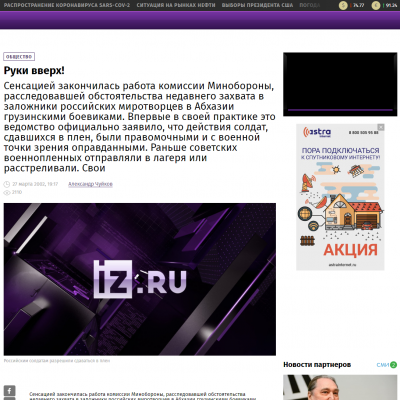Close the Astra internet advertisement
The image size is (400, 400).
(x=381, y=127)
